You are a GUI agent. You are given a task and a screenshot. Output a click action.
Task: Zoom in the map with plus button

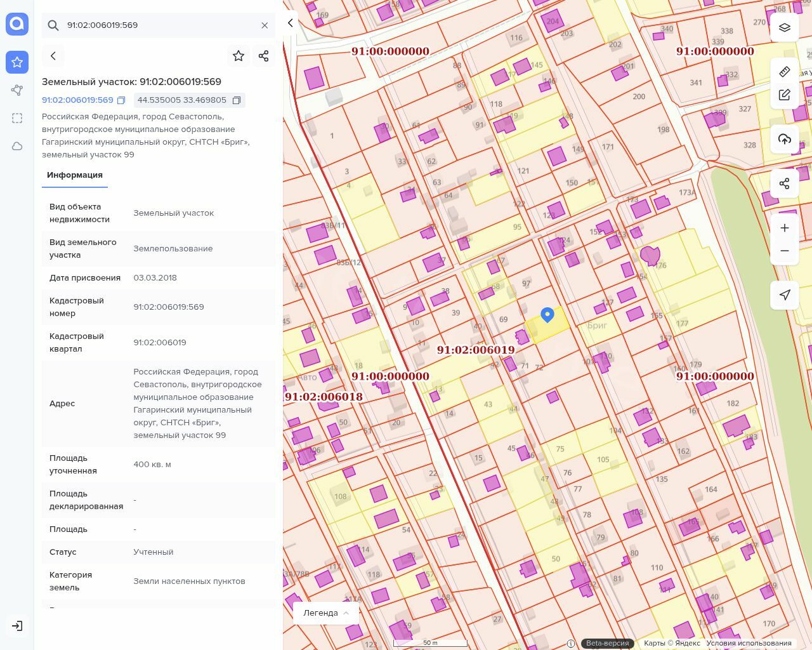click(x=784, y=228)
